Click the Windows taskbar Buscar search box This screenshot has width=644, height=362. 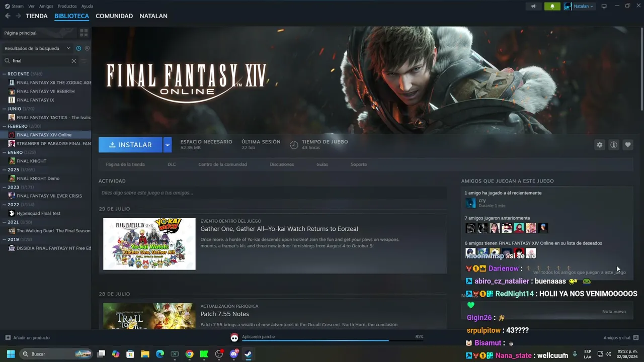(56, 354)
